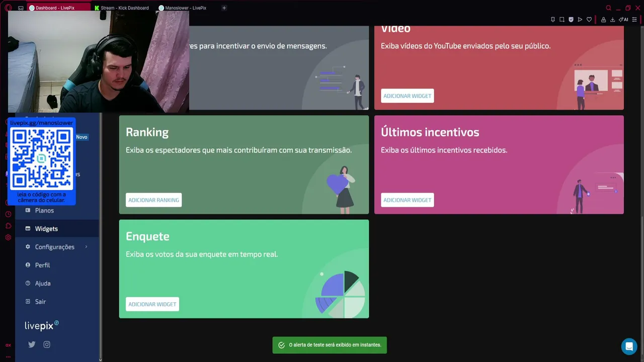Click the YouTube videos description text
644x362 pixels.
[x=465, y=46]
